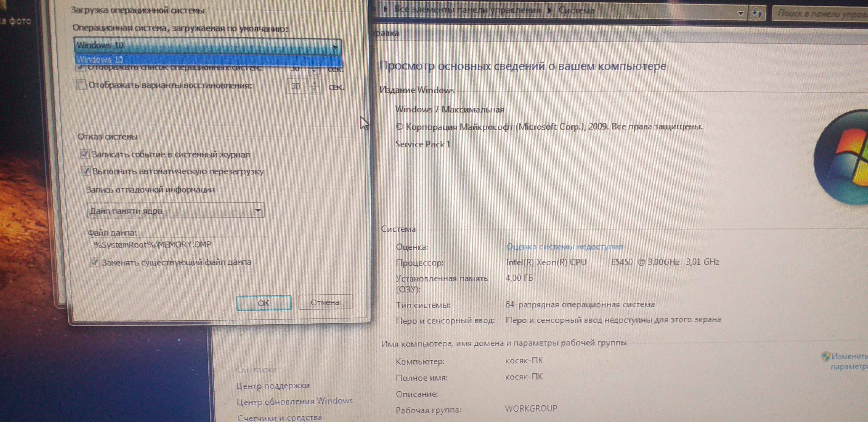Click Все элементы панели управления breadcrumb
The height and width of the screenshot is (422, 868).
tap(467, 9)
